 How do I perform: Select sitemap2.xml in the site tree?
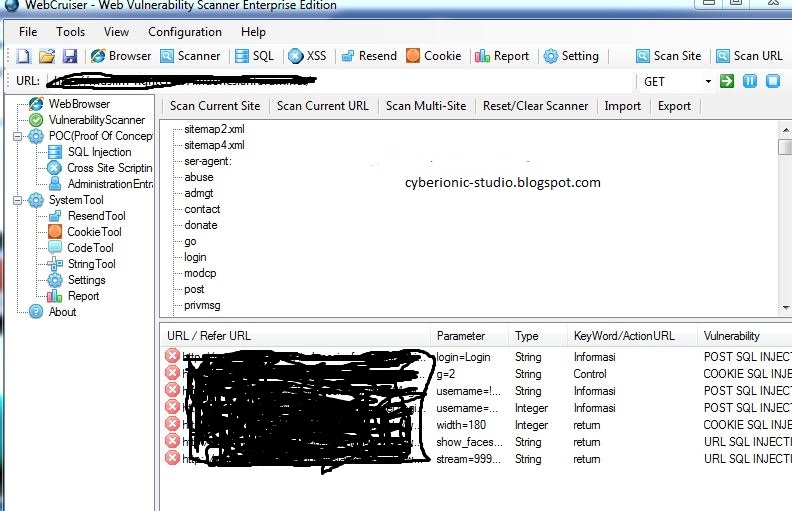[214, 129]
